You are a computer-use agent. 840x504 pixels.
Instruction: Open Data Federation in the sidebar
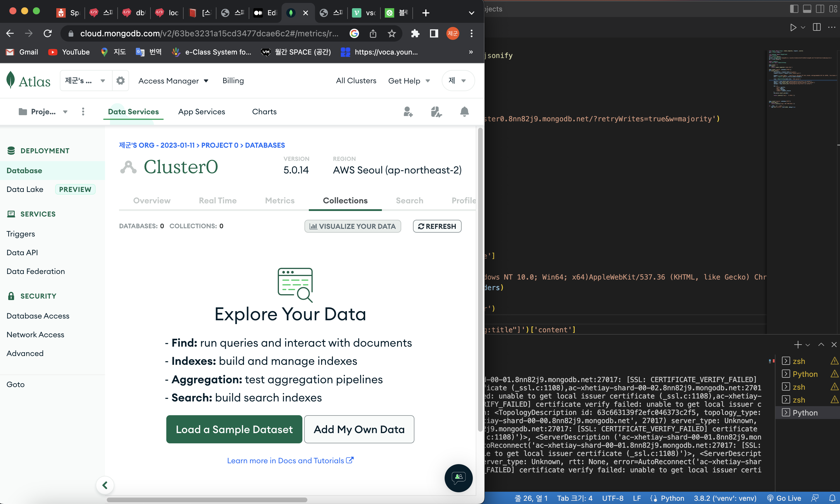pos(36,271)
